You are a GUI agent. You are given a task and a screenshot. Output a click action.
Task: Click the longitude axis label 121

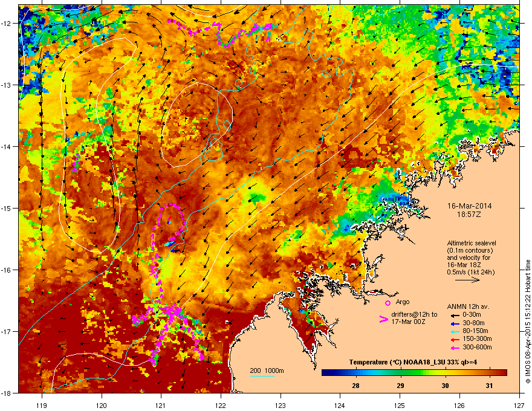point(161,405)
